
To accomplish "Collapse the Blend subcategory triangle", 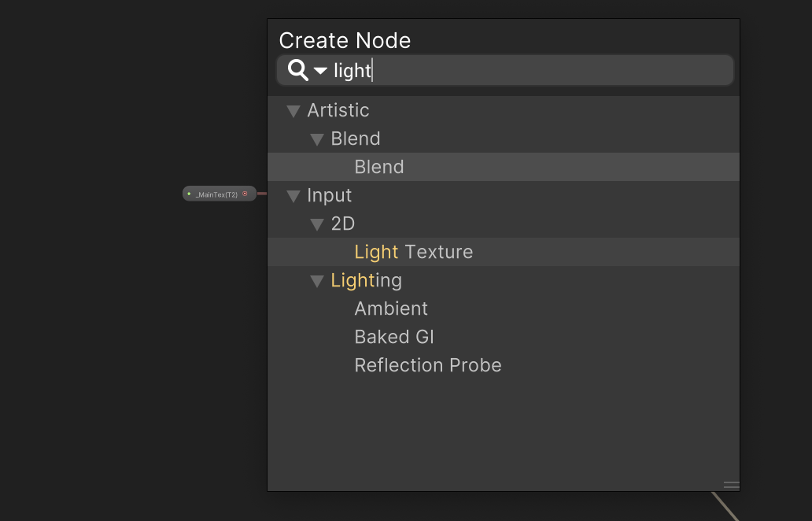I will click(x=317, y=139).
